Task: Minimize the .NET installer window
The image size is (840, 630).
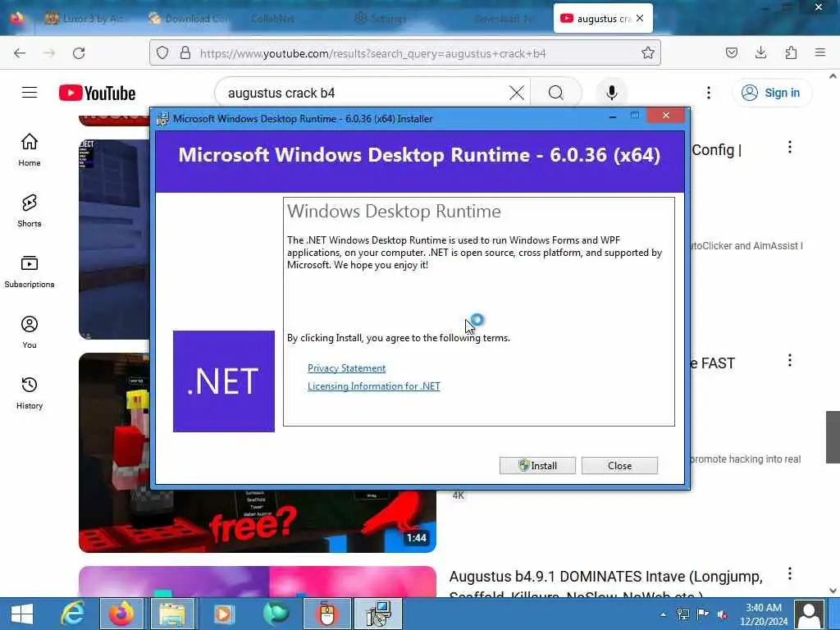Action: [x=613, y=116]
